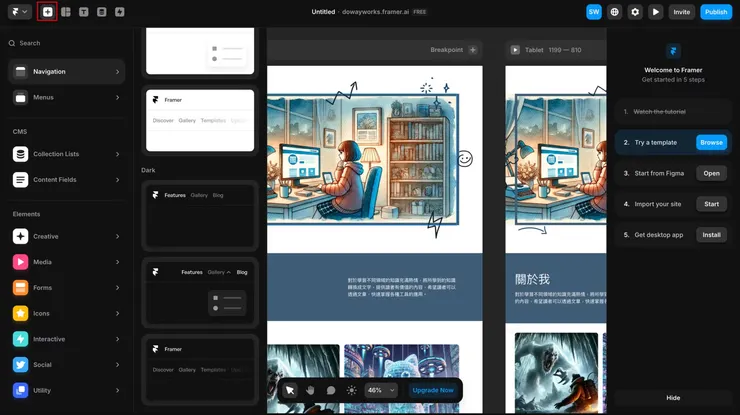This screenshot has width=740, height=415.
Task: Expand the chevron next to Menus
Action: [118, 97]
